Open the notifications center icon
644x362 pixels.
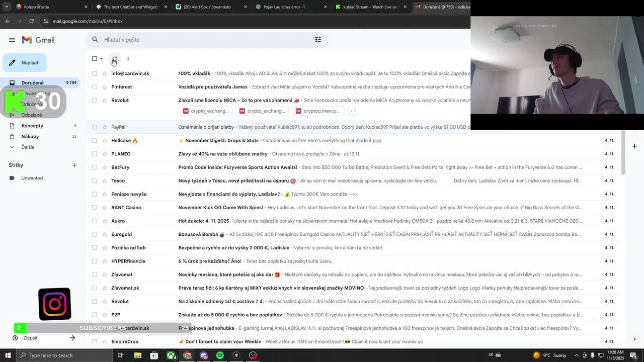click(x=633, y=355)
